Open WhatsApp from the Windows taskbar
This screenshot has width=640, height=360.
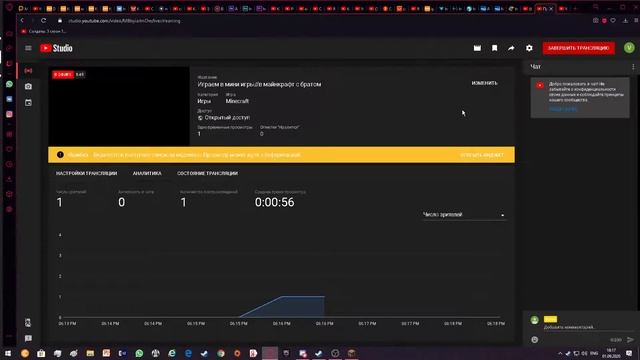[x=139, y=353]
